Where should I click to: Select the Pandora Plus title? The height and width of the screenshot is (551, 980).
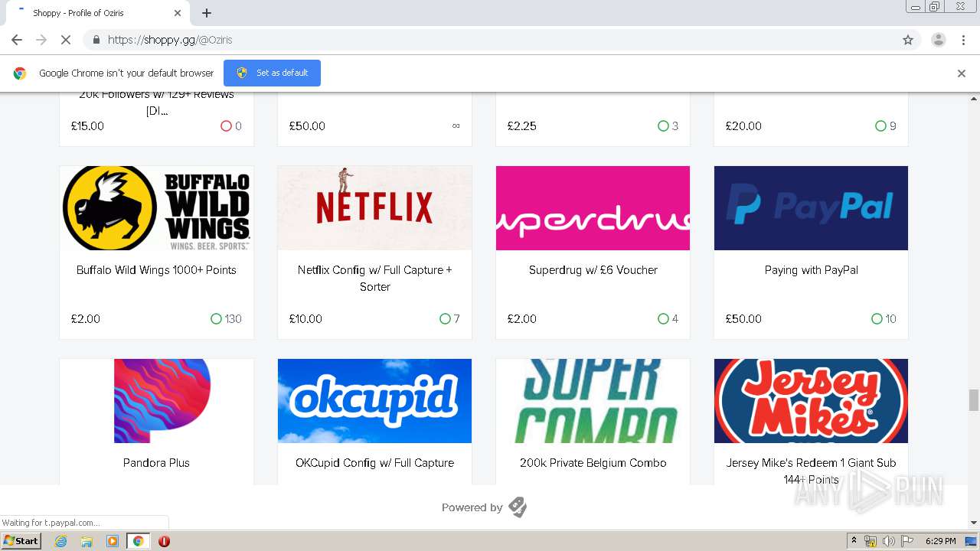point(156,463)
